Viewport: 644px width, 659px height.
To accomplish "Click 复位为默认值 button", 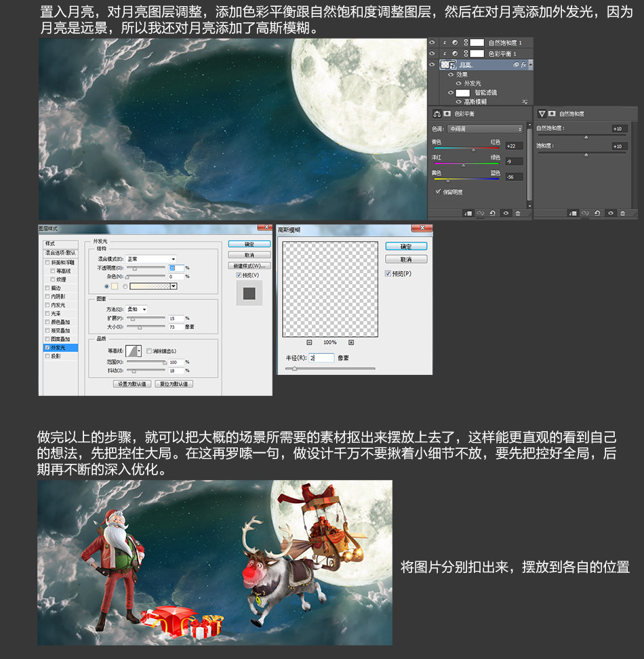I will 174,384.
